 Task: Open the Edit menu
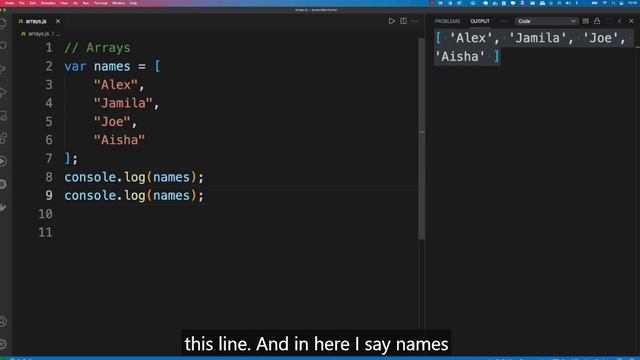33,3
